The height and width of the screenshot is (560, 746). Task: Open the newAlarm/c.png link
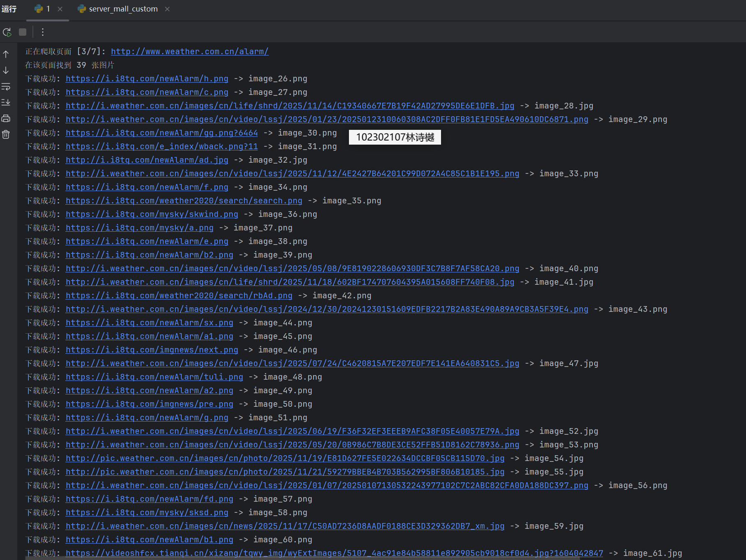pos(147,92)
